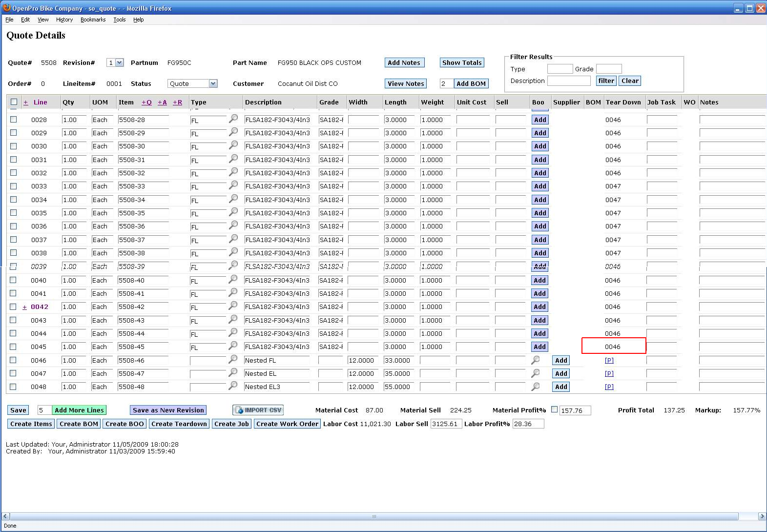The width and height of the screenshot is (767, 532).
Task: Check the select-all checkbox in the table header
Action: point(14,102)
